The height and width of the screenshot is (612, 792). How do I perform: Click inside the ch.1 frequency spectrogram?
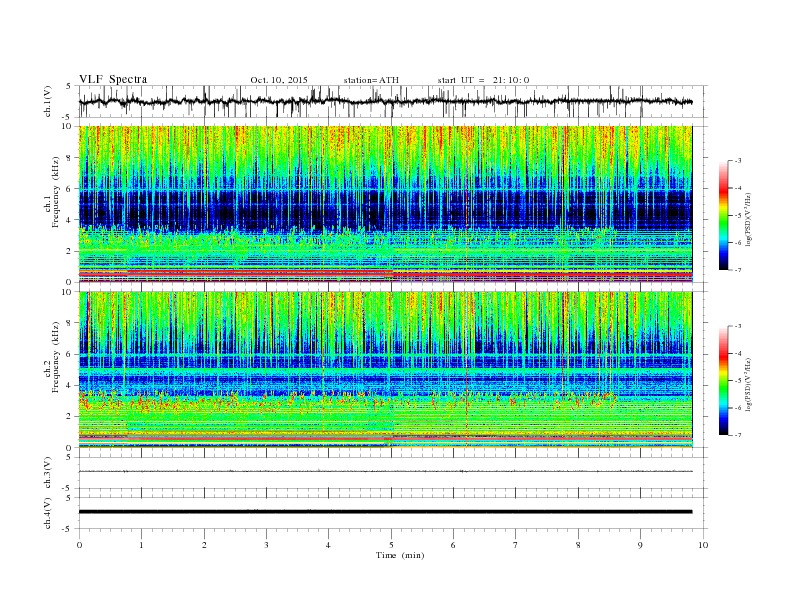pyautogui.click(x=385, y=204)
